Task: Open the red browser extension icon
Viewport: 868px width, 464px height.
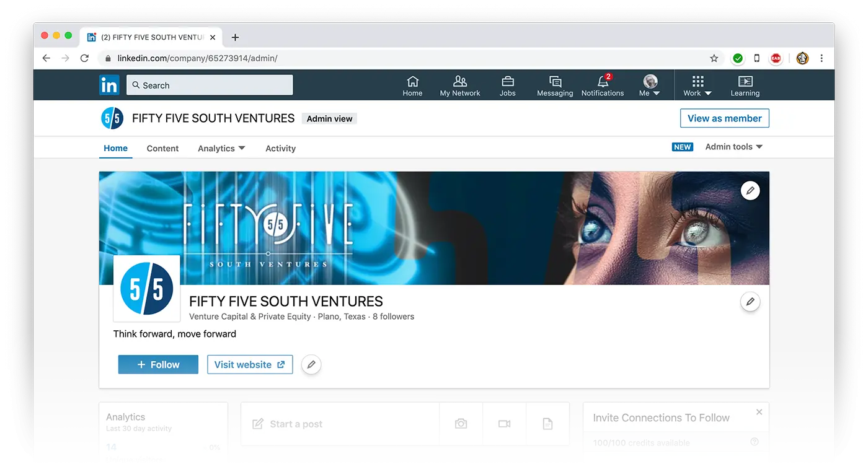Action: tap(776, 58)
